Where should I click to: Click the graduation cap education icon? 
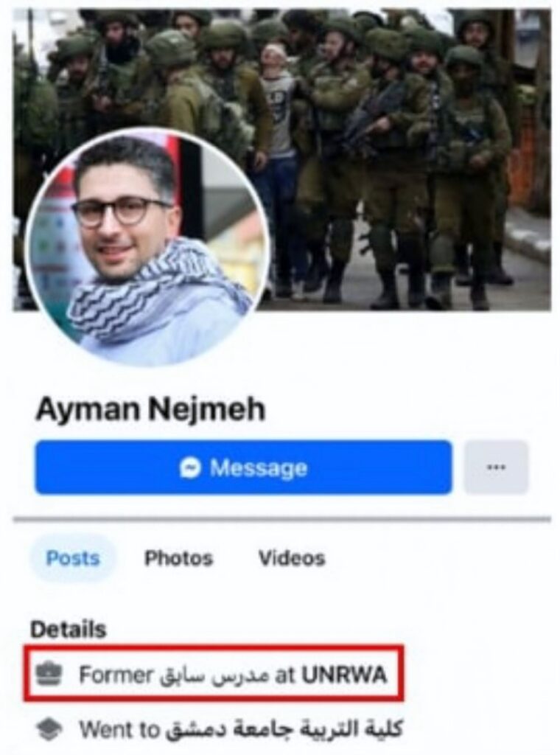pos(49,730)
